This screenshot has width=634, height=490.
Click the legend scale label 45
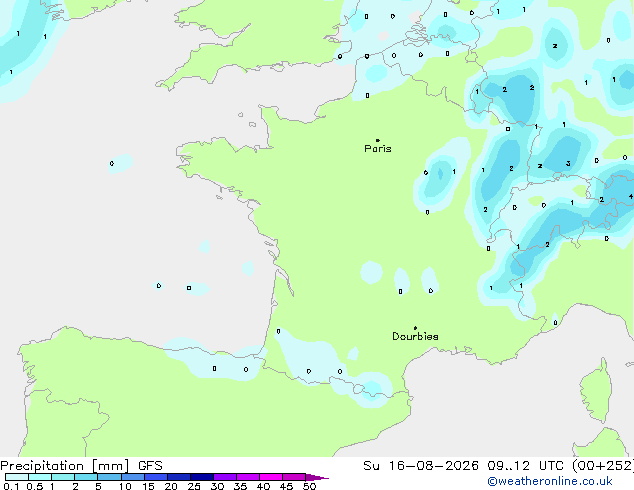(x=286, y=486)
